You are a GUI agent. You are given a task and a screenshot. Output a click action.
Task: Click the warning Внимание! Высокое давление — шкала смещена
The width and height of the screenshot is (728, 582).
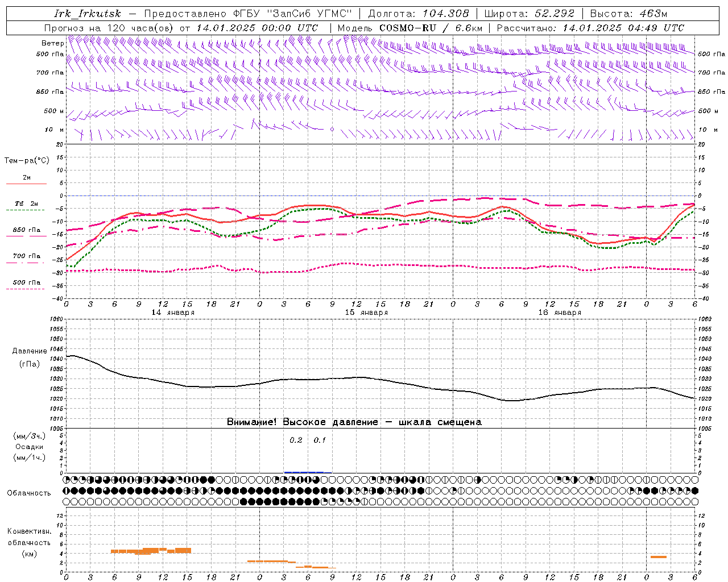coord(354,422)
